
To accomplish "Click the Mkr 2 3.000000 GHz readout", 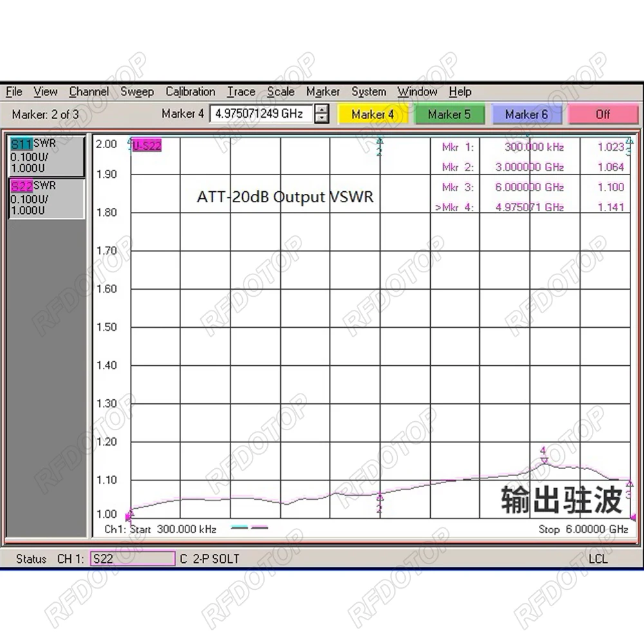I will tap(529, 167).
